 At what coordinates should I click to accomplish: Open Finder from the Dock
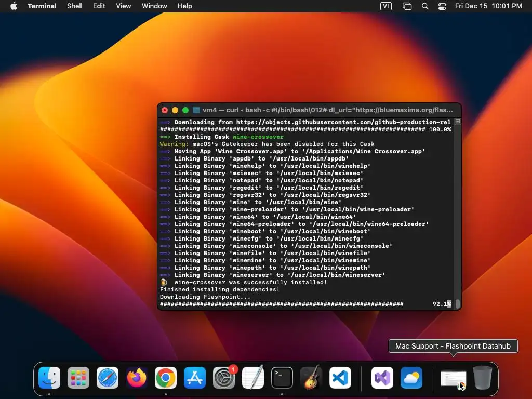[x=49, y=378]
